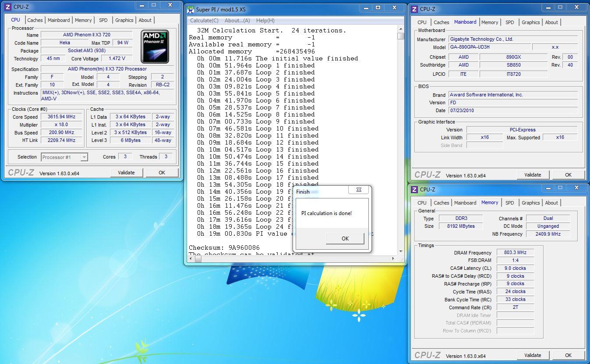The image size is (590, 364).
Task: Click the memory Size value 8192 MBytes
Action: coord(460,226)
